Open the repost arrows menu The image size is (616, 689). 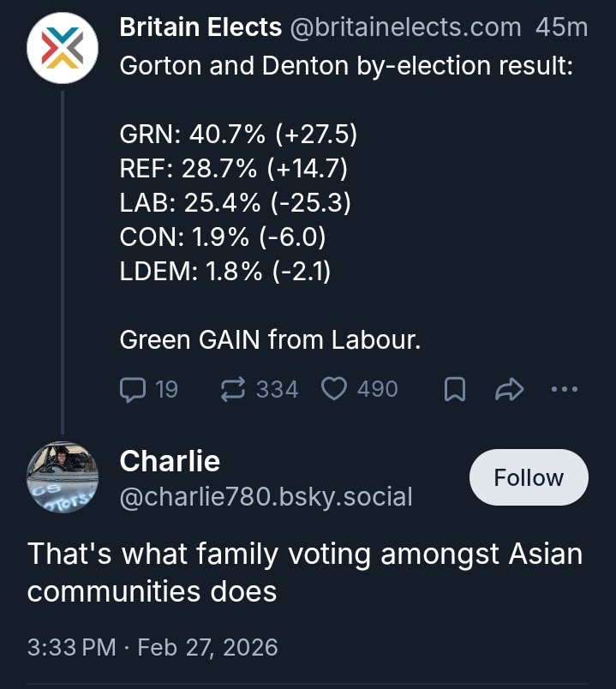click(232, 390)
